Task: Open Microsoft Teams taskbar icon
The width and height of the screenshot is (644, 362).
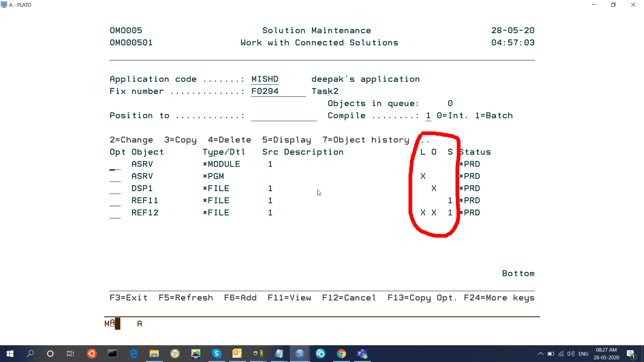Action: tap(362, 354)
